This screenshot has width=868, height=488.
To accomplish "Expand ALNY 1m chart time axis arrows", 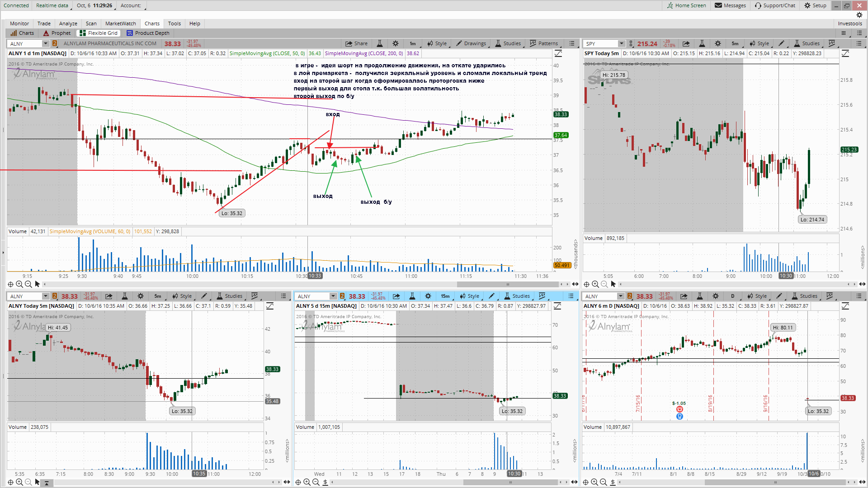I will [x=575, y=284].
